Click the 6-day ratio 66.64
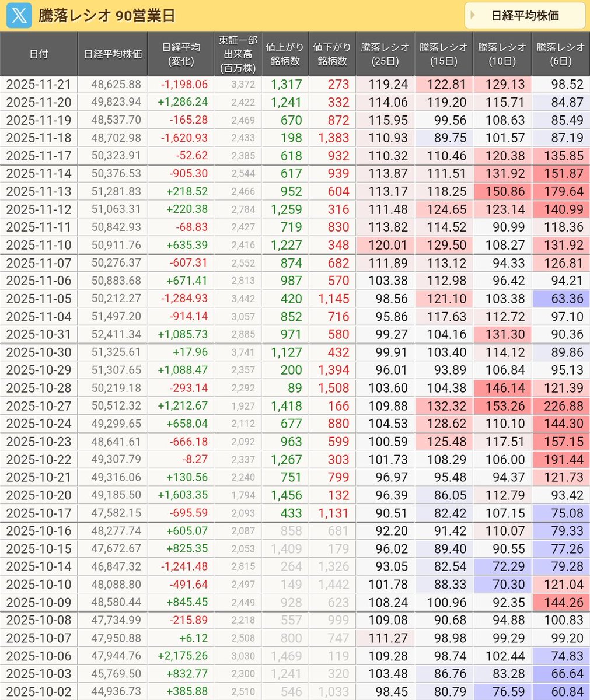This screenshot has height=700, width=590. [x=567, y=674]
